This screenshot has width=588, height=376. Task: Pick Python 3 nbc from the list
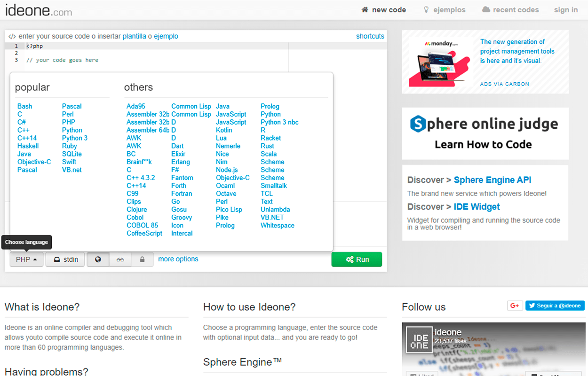pyautogui.click(x=279, y=122)
